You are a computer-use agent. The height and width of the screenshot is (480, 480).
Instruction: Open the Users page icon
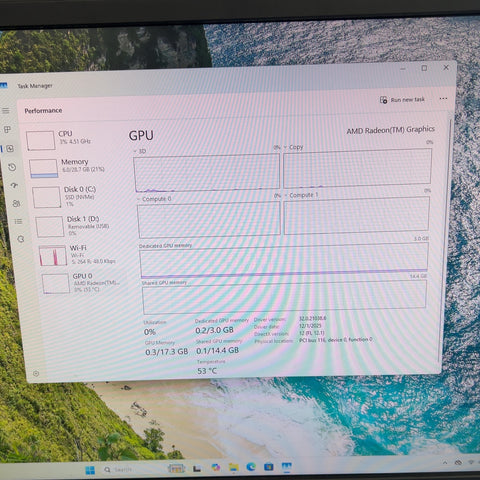pos(16,203)
